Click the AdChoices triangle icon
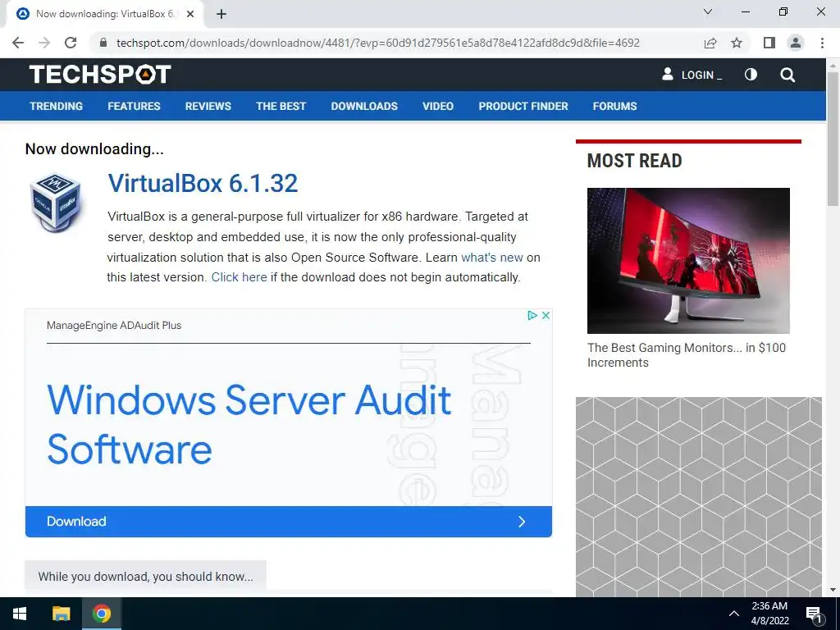Screen dimensions: 840x630 pos(532,316)
